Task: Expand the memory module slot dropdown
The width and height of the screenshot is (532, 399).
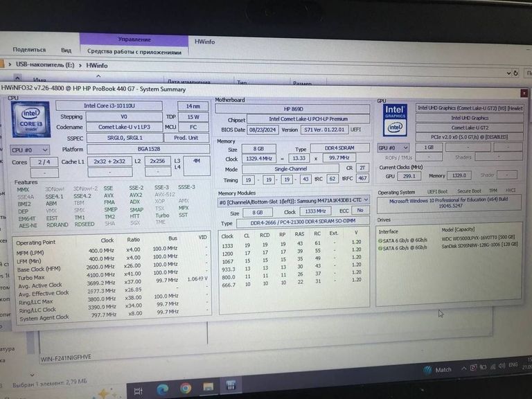Action: pos(366,200)
